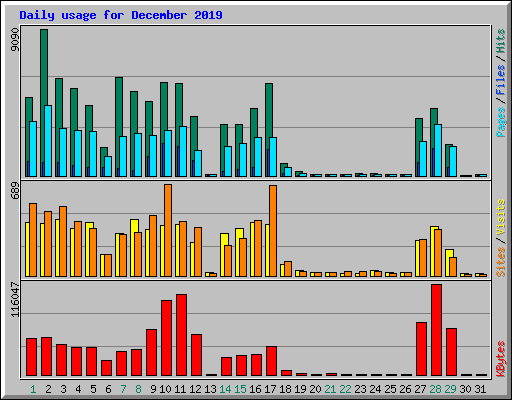512x400 pixels.
Task: Click day 25 on the x-axis
Action: pyautogui.click(x=390, y=389)
